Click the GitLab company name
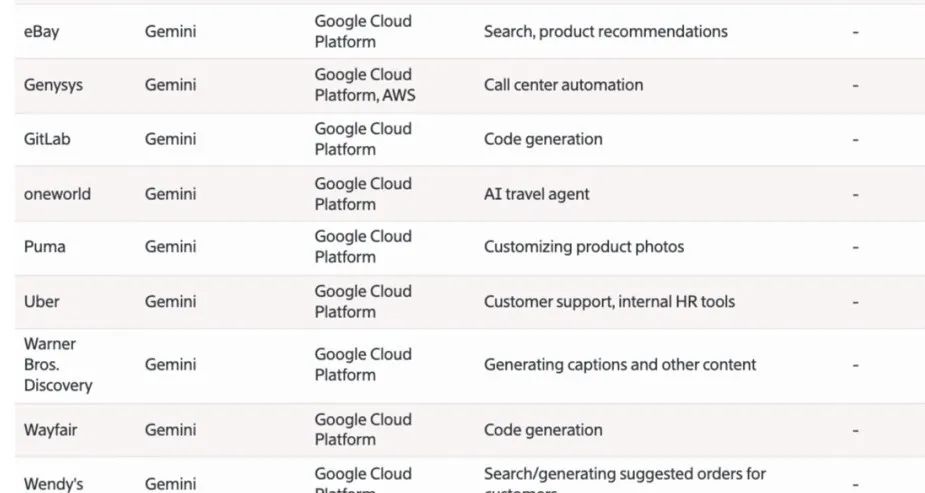 (x=47, y=139)
